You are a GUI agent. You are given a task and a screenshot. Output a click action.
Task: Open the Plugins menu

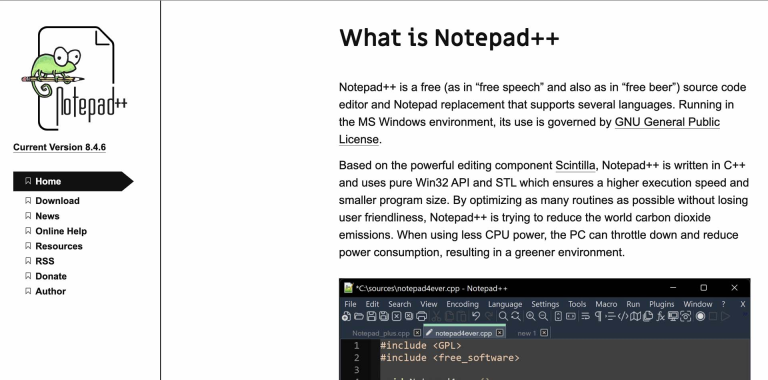click(662, 304)
